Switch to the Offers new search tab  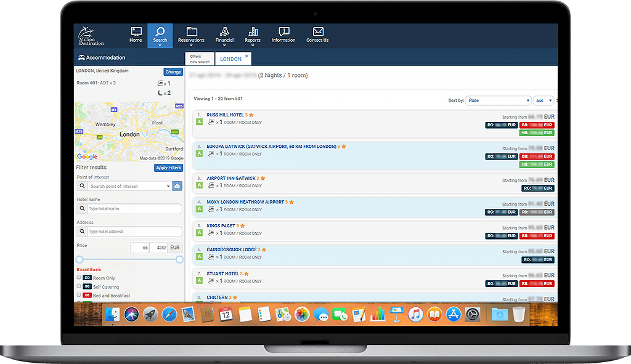(x=200, y=59)
